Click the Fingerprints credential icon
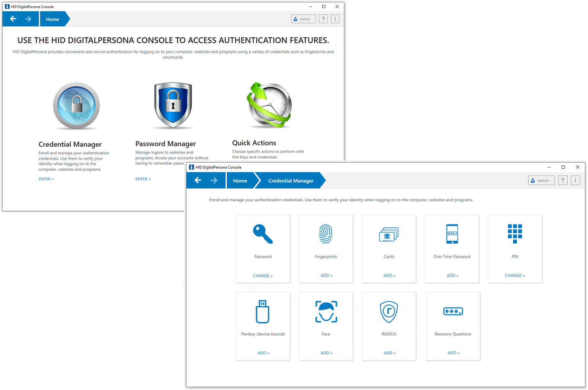 click(x=326, y=234)
